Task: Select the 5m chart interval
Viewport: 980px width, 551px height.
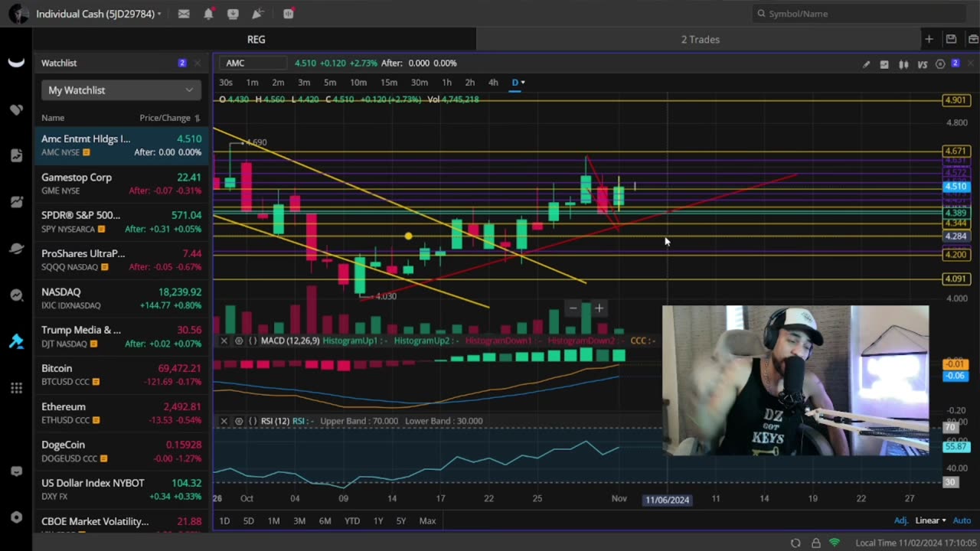Action: tap(330, 83)
